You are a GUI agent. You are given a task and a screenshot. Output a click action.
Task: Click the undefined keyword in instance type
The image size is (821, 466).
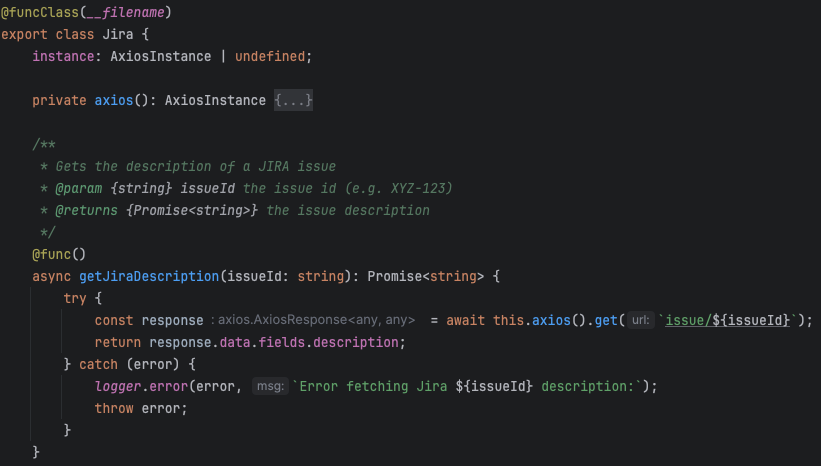(270, 57)
